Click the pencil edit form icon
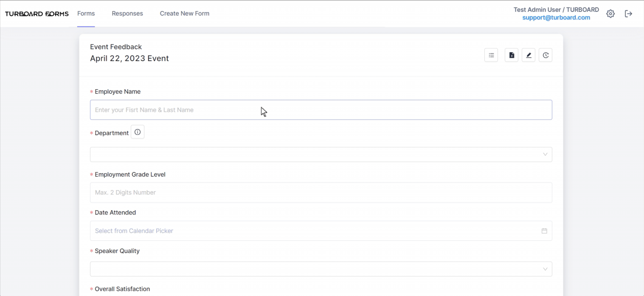This screenshot has width=644, height=296. (529, 55)
